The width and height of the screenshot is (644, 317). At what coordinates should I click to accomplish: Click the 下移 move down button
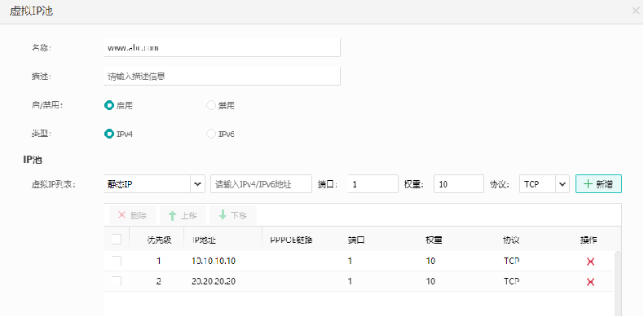point(233,215)
